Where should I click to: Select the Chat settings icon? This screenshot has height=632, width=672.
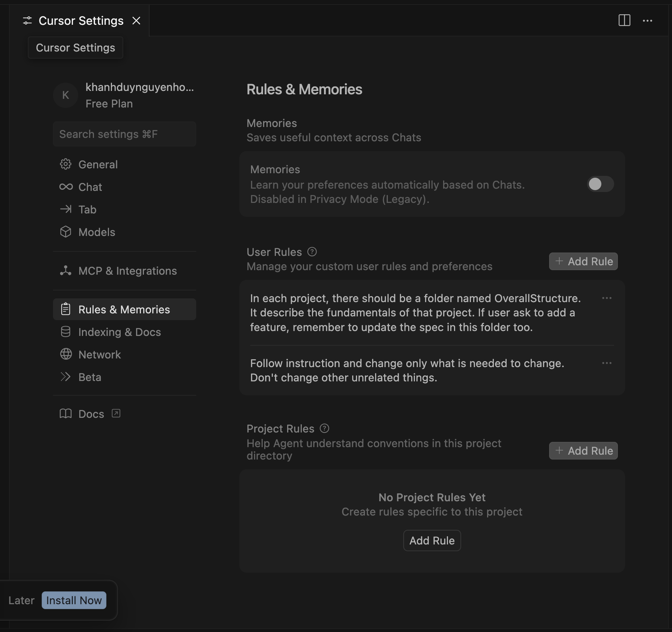pyautogui.click(x=66, y=187)
